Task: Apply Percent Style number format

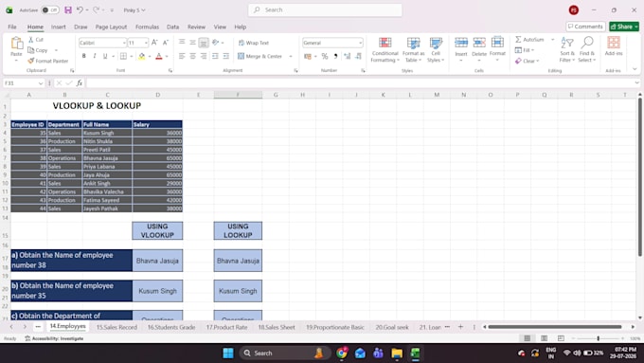Action: point(325,56)
